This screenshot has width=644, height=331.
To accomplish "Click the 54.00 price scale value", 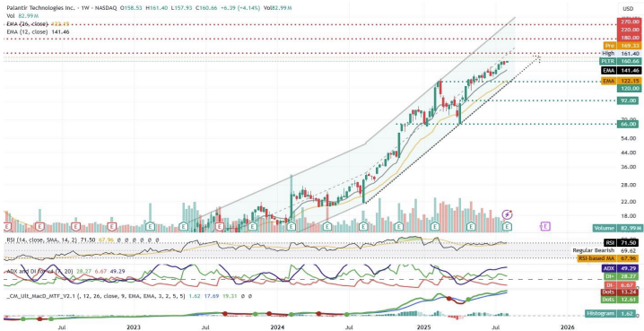I will click(x=629, y=138).
